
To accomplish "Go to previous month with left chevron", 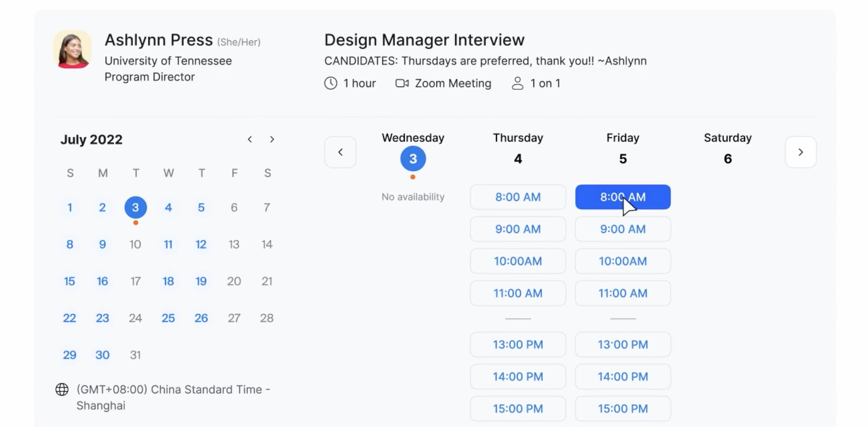I will click(x=250, y=139).
